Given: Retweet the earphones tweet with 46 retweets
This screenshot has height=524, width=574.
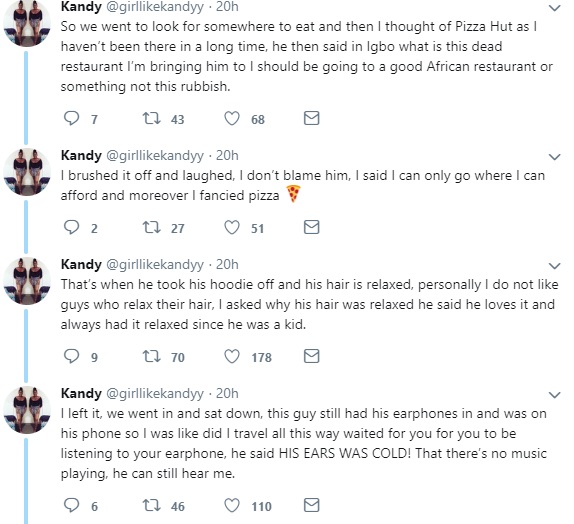Looking at the screenshot, I should 151,505.
